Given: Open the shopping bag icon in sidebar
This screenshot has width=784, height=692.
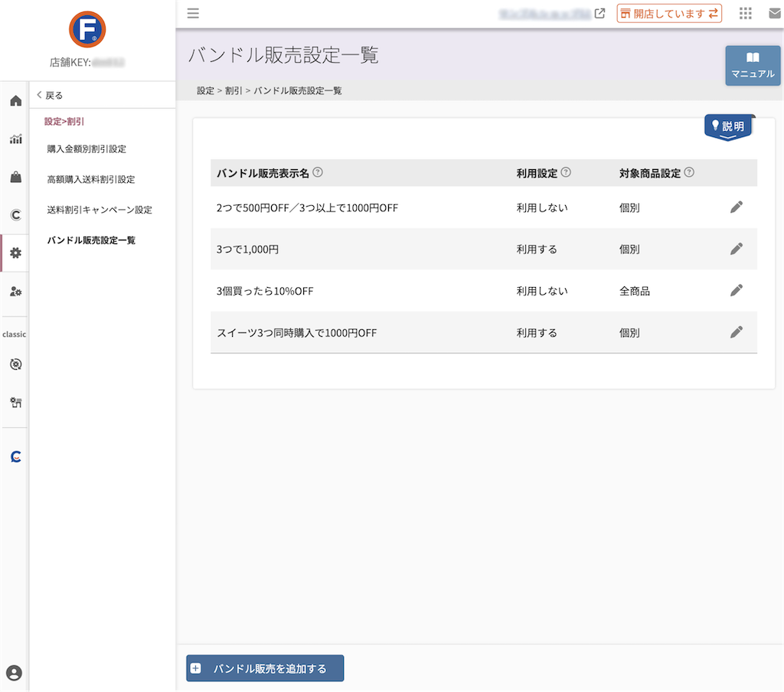Looking at the screenshot, I should click(16, 177).
